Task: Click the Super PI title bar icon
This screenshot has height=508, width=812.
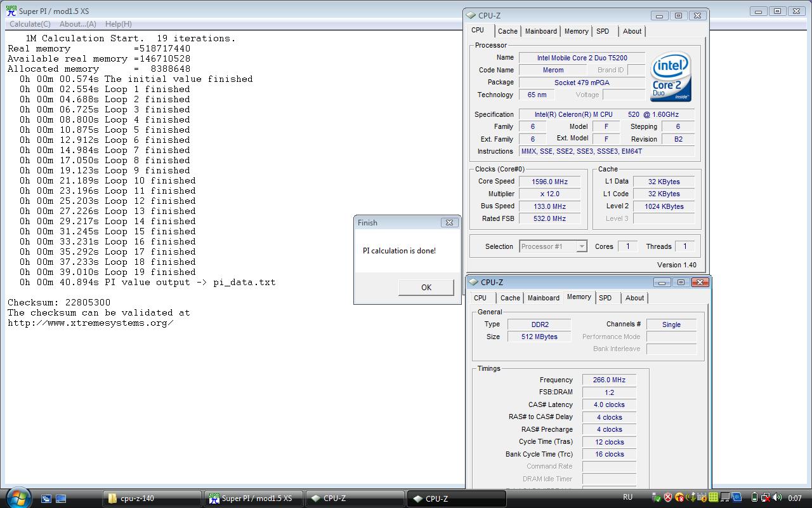Action: [11, 11]
